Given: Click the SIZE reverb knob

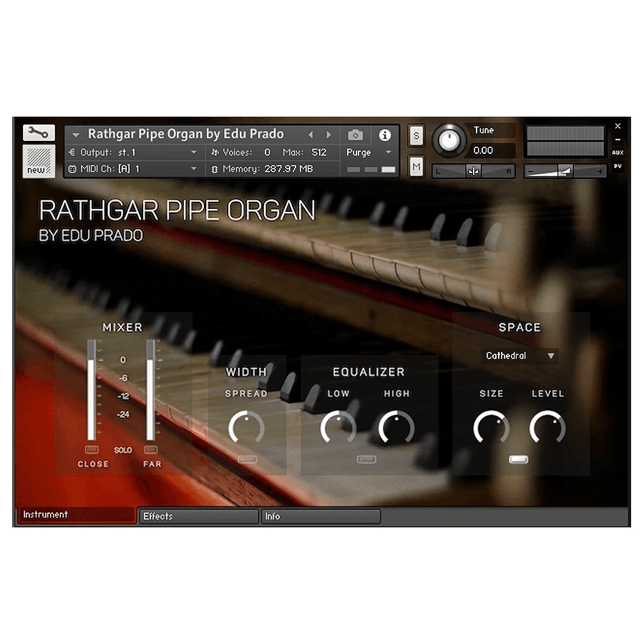Looking at the screenshot, I should pyautogui.click(x=491, y=428).
